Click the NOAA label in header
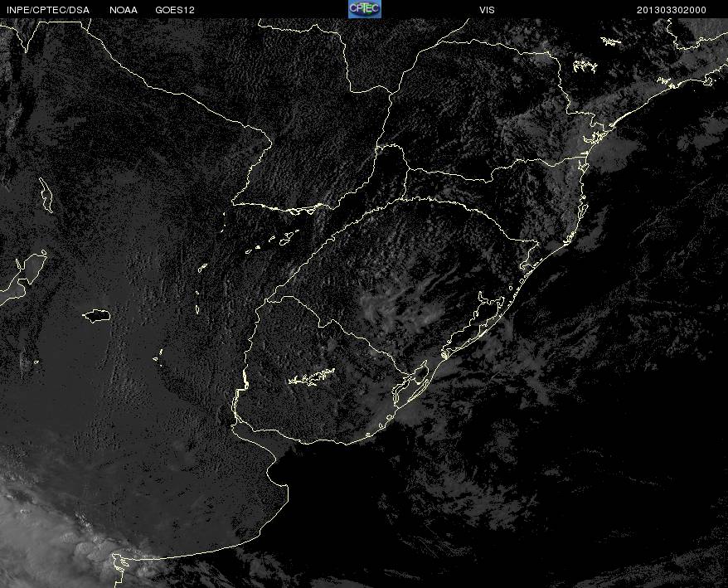Image resolution: width=728 pixels, height=588 pixels. click(x=124, y=10)
